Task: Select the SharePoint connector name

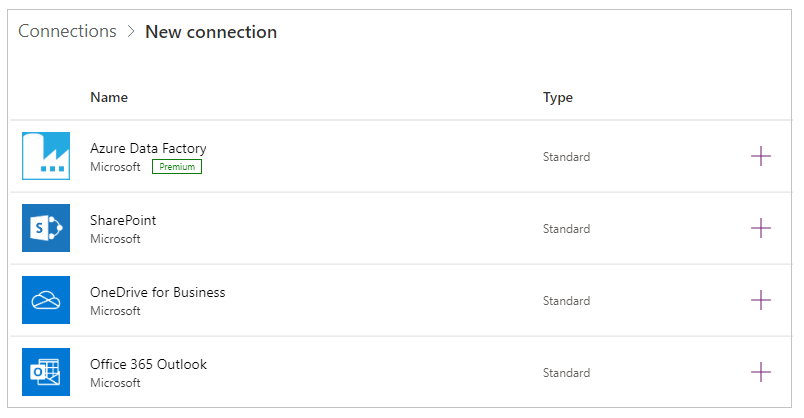Action: point(123,220)
